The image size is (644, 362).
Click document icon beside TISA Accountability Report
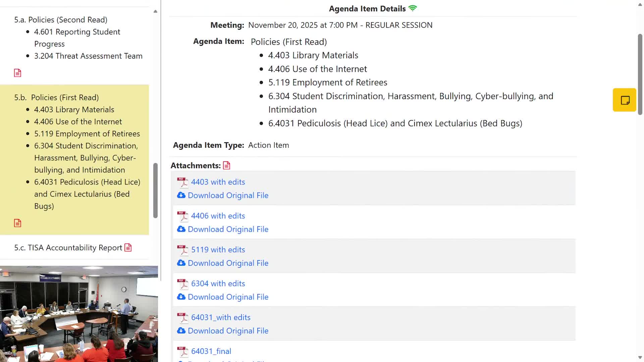point(128,248)
